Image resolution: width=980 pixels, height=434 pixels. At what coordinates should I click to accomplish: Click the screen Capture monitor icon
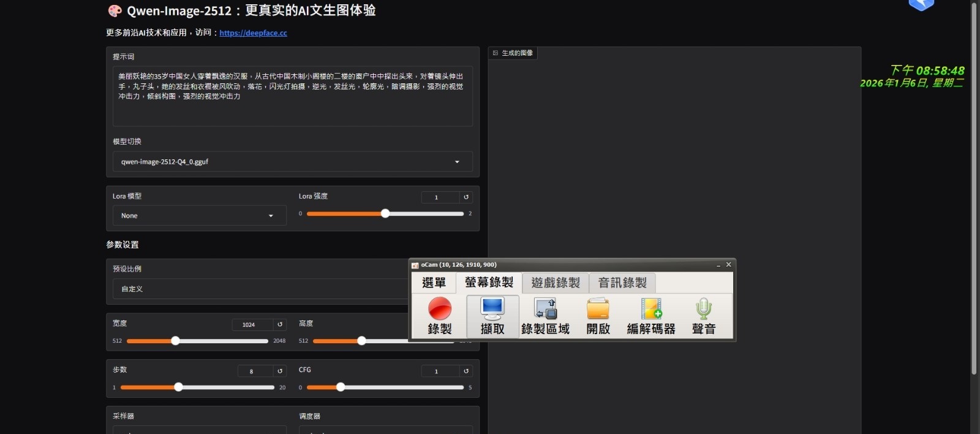tap(492, 309)
